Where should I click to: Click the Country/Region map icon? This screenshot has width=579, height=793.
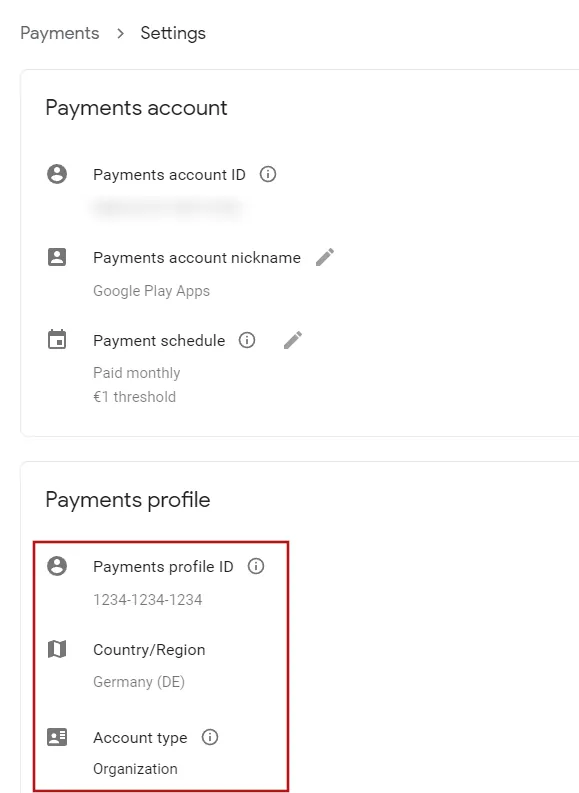pos(57,649)
